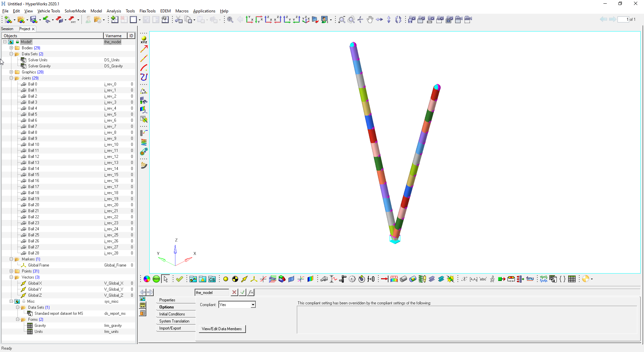Select the yellow Points entity icon
The height and width of the screenshot is (352, 644).
click(226, 279)
